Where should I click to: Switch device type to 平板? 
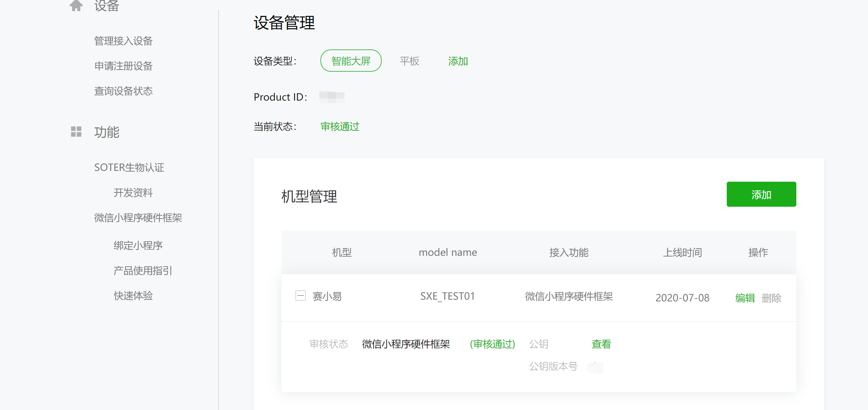click(409, 61)
